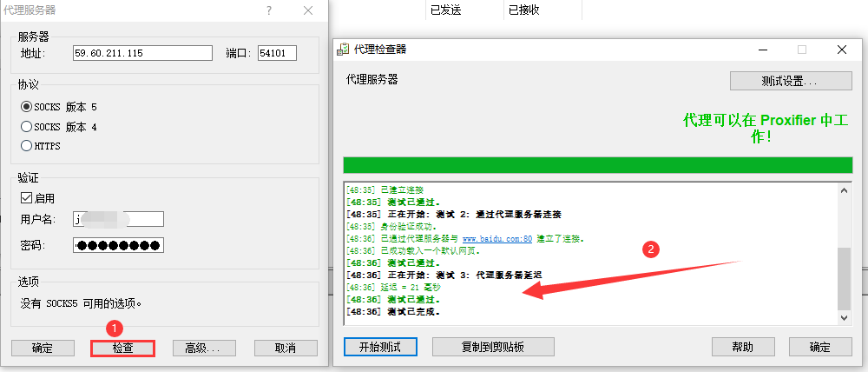The width and height of the screenshot is (868, 372).
Task: Click the 已发送 column header
Action: pos(445,10)
